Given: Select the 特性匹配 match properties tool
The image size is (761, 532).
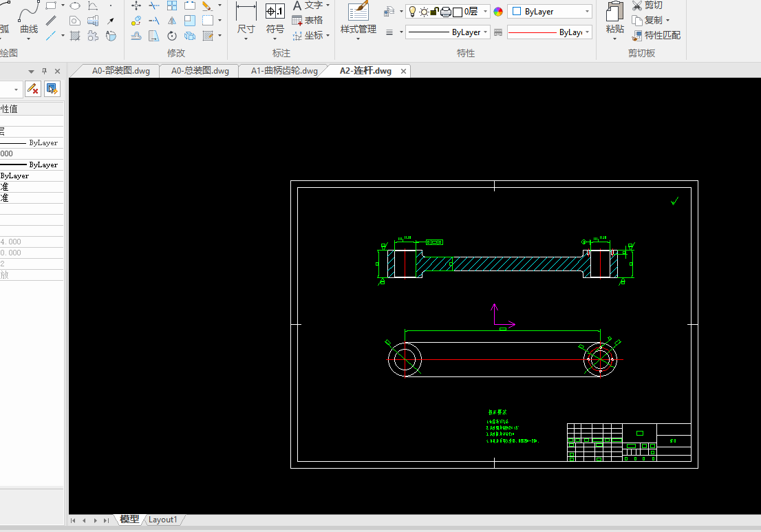Looking at the screenshot, I should 656,35.
